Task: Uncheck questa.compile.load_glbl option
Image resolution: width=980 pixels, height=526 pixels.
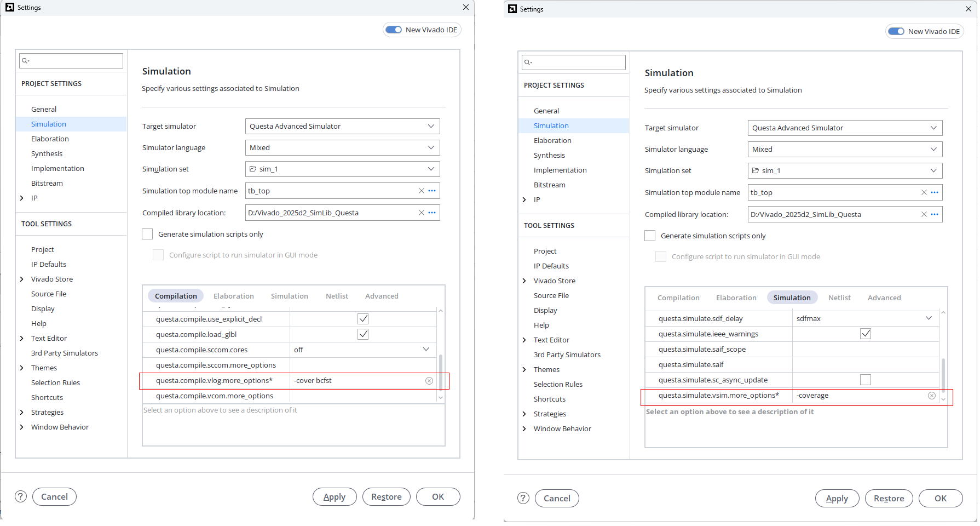Action: pyautogui.click(x=363, y=334)
